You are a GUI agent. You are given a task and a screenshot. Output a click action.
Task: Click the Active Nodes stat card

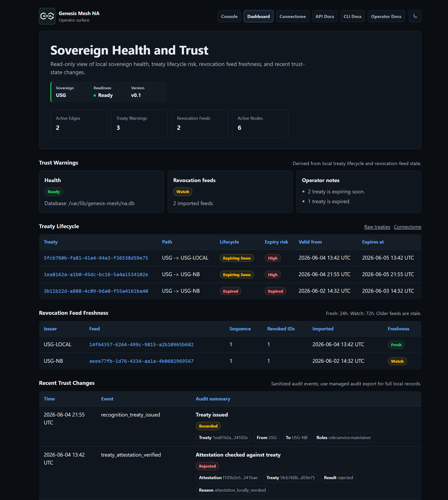(x=260, y=124)
